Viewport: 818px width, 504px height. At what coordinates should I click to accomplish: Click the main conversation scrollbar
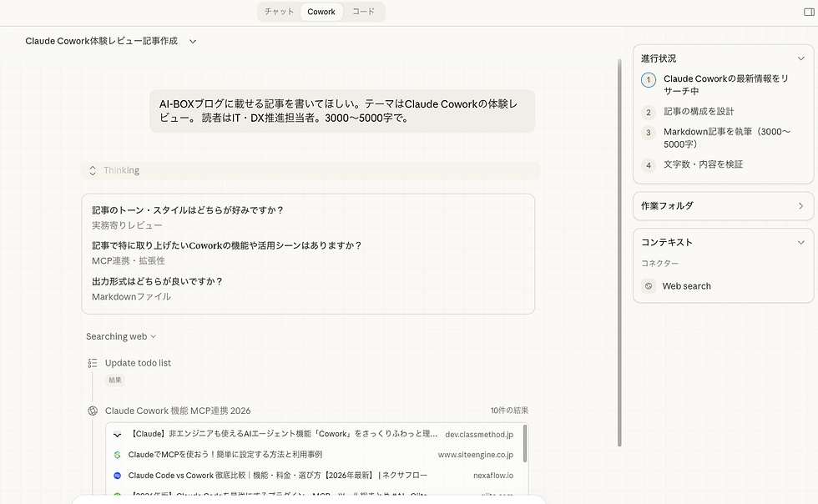click(x=619, y=253)
